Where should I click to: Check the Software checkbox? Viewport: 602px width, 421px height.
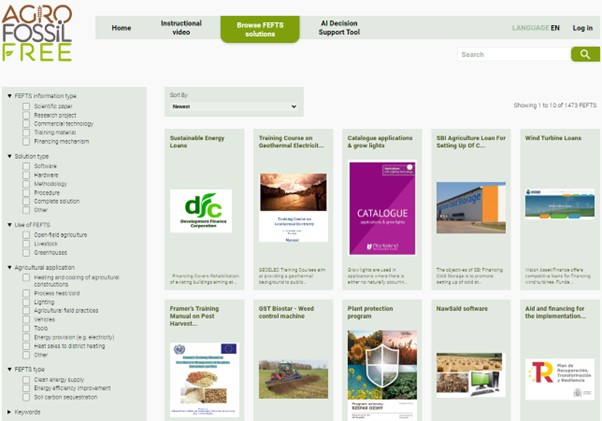pos(26,166)
